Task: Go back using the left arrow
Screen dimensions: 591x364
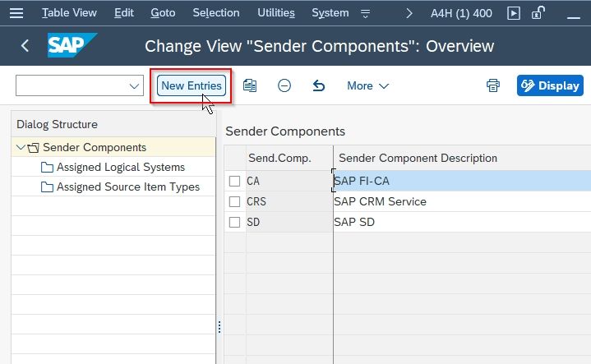Action: click(25, 46)
